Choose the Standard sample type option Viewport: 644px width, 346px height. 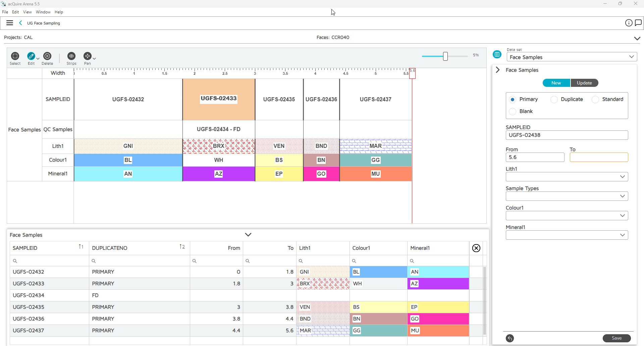tap(595, 100)
